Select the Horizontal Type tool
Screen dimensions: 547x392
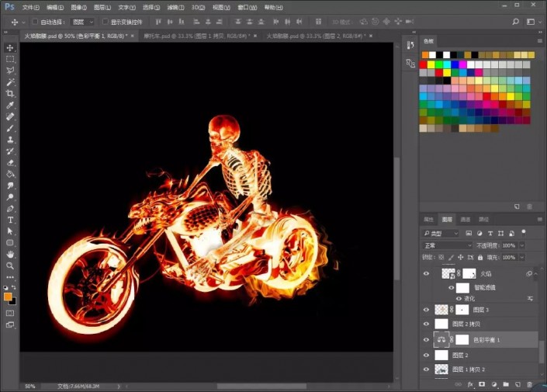point(10,220)
